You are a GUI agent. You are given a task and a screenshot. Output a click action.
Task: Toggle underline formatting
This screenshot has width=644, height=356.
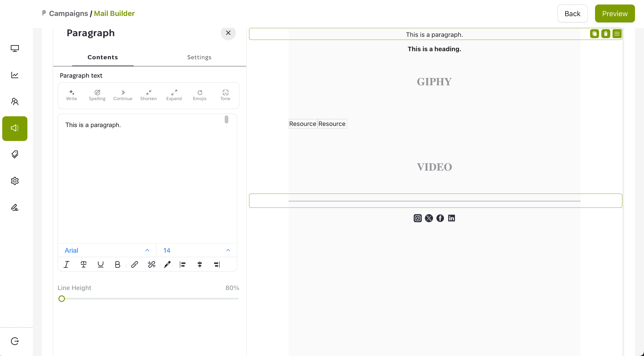tap(100, 264)
